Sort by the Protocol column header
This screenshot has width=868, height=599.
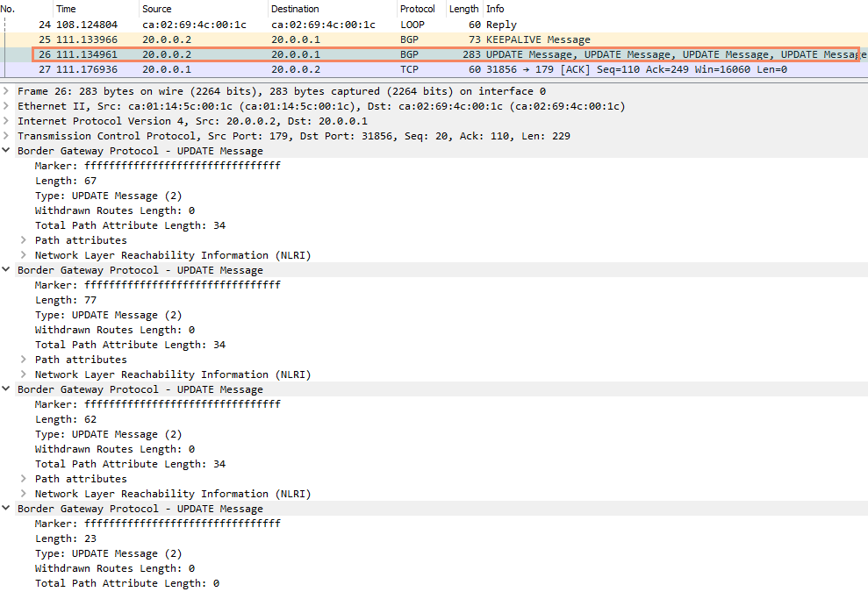(421, 9)
